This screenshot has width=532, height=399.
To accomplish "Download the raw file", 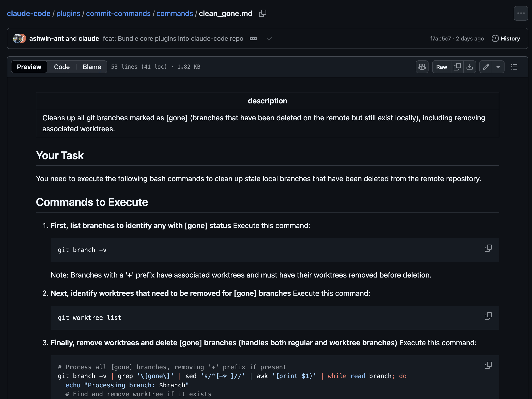I will [x=470, y=67].
